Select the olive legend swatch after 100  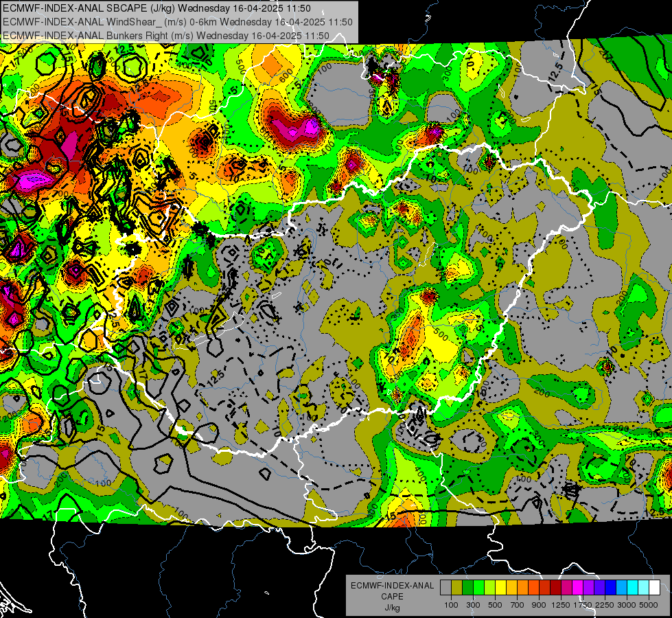click(457, 587)
